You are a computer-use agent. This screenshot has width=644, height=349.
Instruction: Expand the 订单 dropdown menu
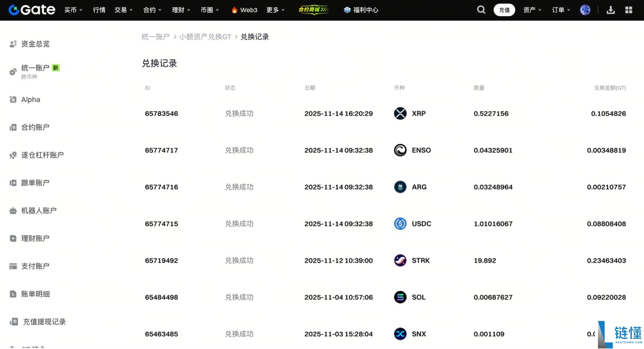(x=561, y=10)
